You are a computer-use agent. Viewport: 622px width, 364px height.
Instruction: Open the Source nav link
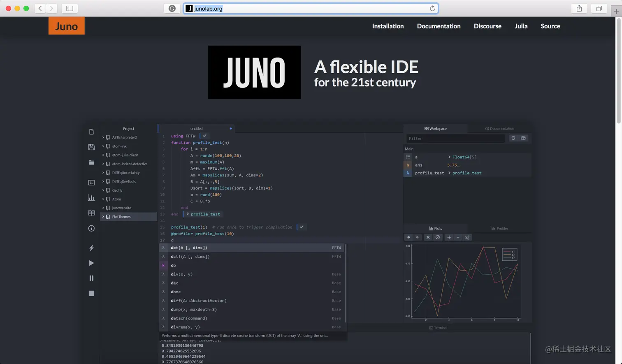(x=550, y=26)
